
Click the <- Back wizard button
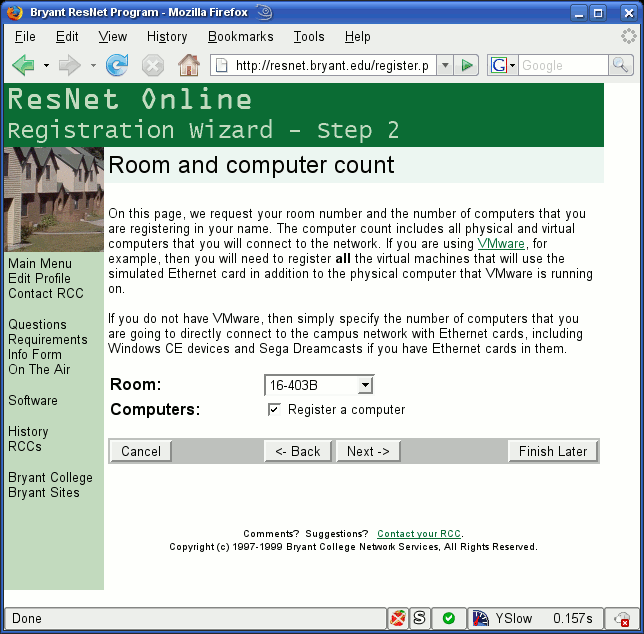[298, 451]
